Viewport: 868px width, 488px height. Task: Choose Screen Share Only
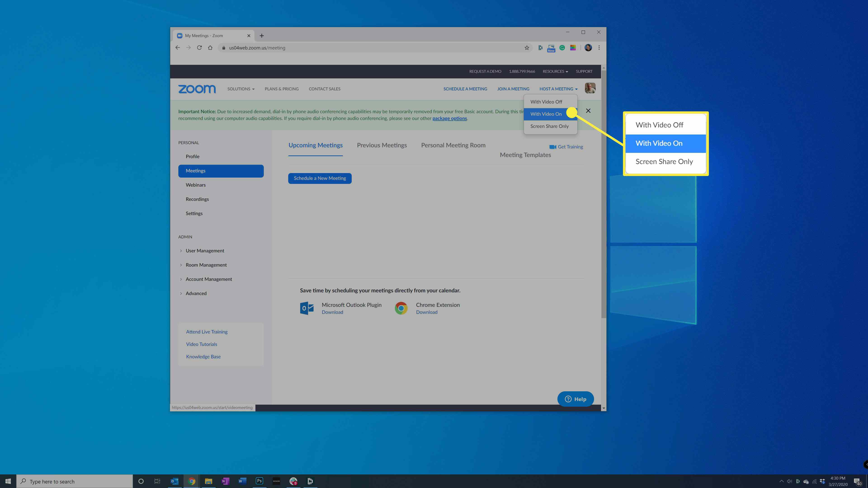pos(550,126)
